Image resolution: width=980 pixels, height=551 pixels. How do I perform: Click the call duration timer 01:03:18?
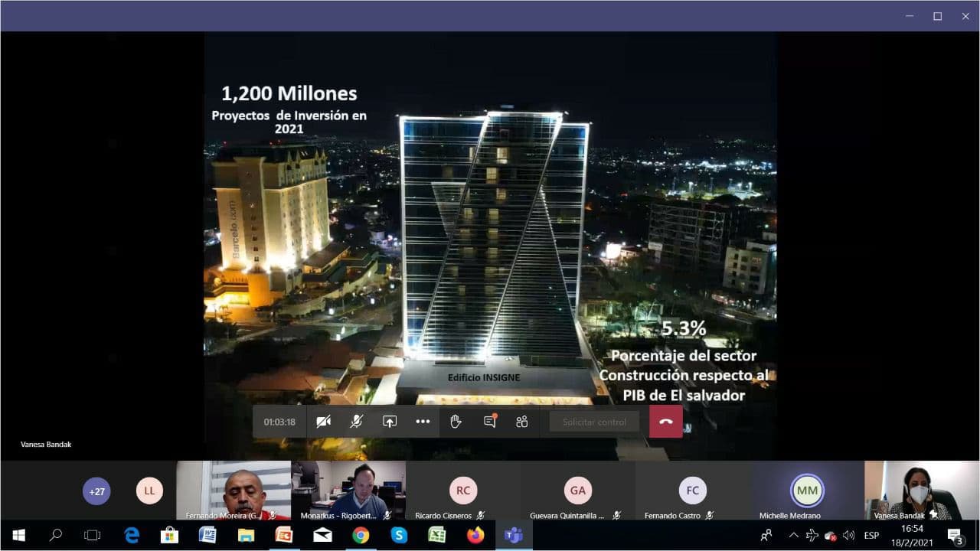coord(279,422)
